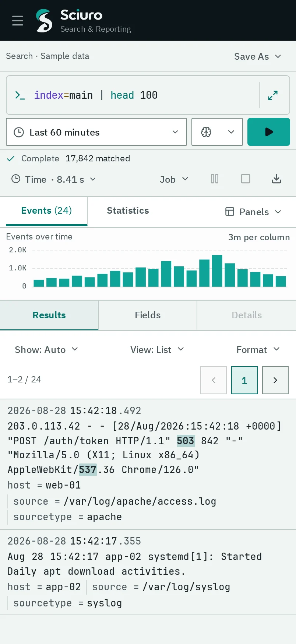This screenshot has width=296, height=644.
Task: Switch to the Statistics tab
Action: coord(128,211)
